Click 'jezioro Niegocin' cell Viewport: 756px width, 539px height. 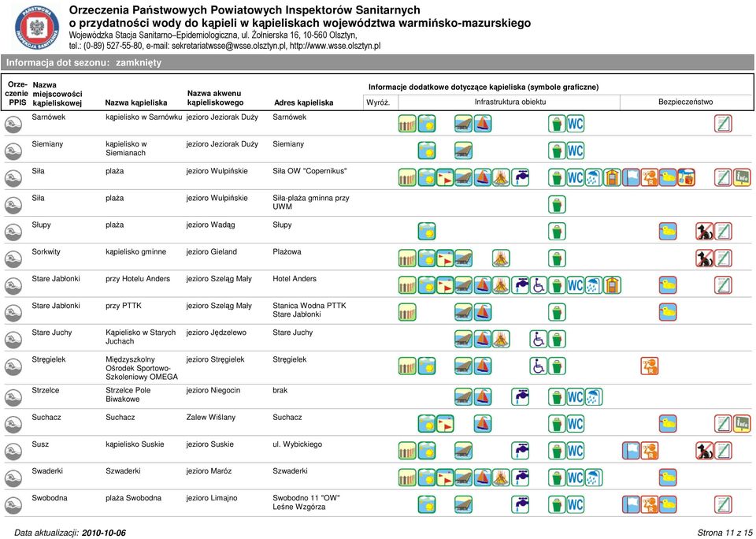pos(213,390)
